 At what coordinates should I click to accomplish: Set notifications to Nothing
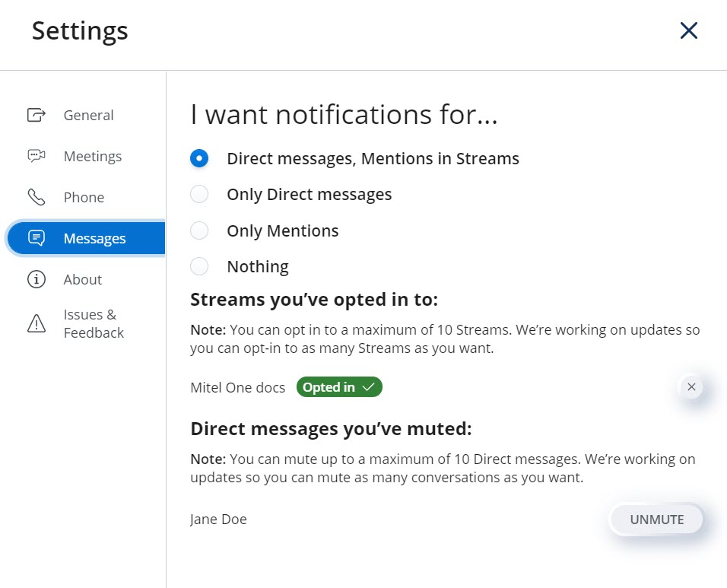[199, 266]
